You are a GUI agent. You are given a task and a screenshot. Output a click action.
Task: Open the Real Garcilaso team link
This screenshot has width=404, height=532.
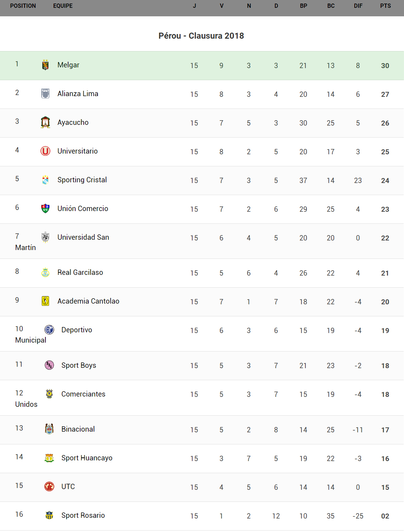click(x=80, y=272)
